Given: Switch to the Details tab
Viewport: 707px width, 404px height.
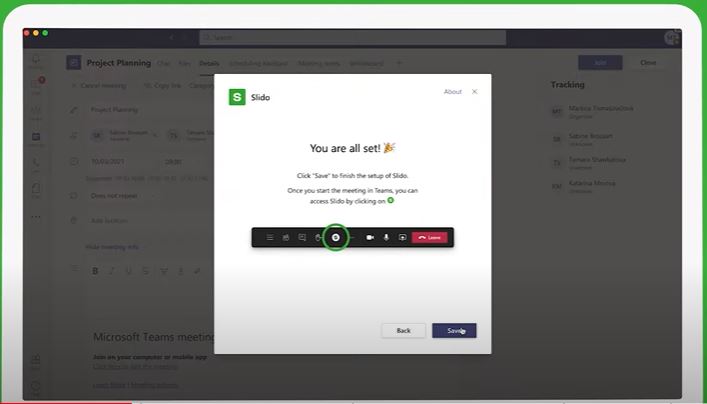Looking at the screenshot, I should pyautogui.click(x=208, y=63).
